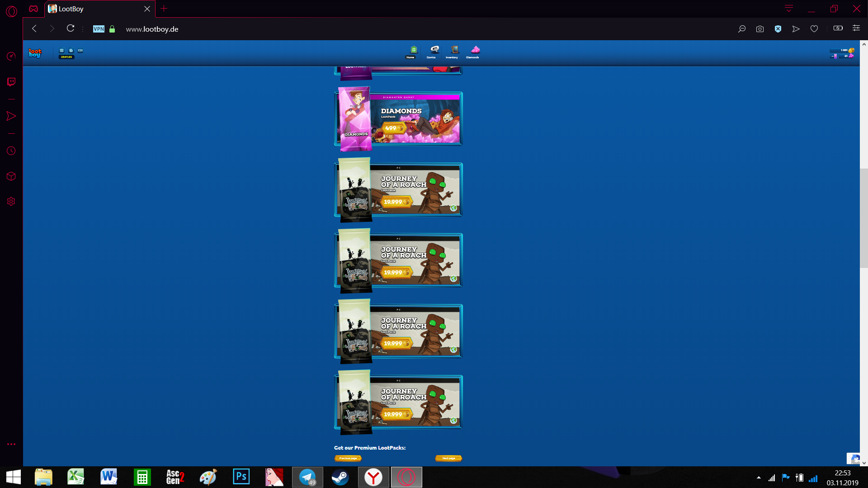The width and height of the screenshot is (868, 488).
Task: Click the diamond balance counter
Action: (847, 56)
